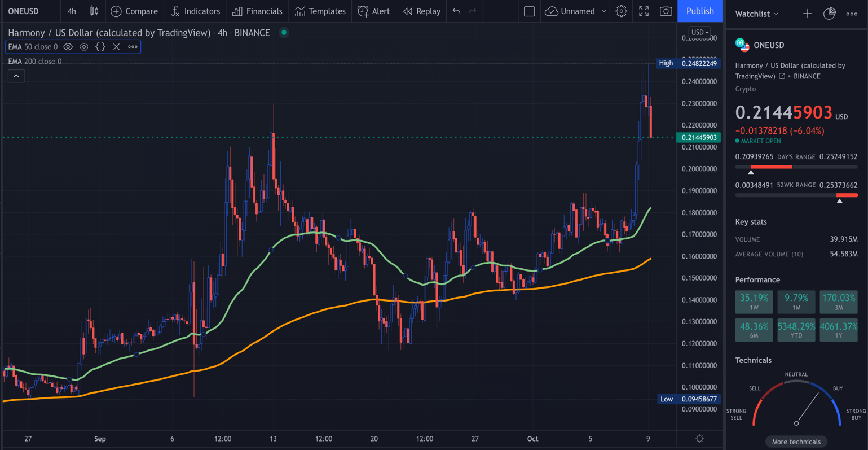Viewport: 868px width, 450px height.
Task: Collapse the indicator legend chevron
Action: tap(16, 76)
